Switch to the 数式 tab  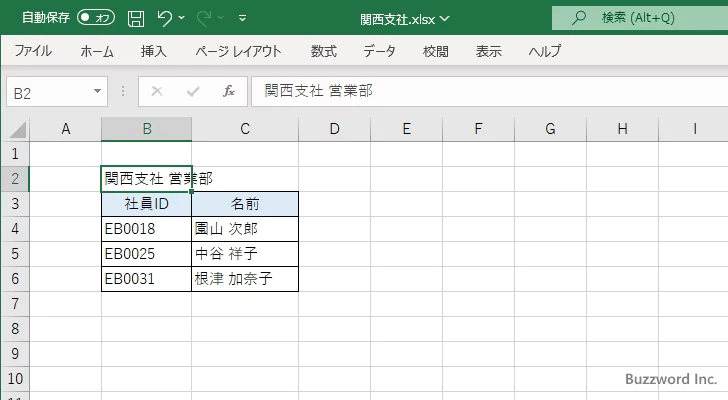324,51
